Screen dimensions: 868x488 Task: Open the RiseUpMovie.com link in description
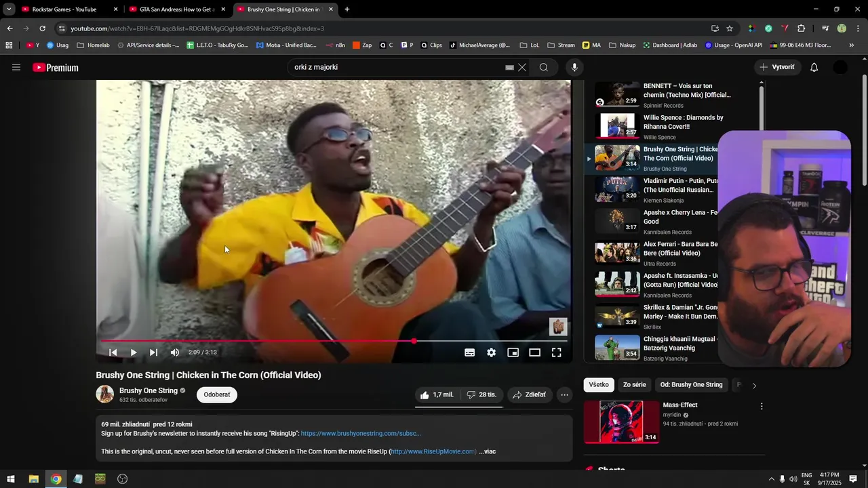(434, 451)
